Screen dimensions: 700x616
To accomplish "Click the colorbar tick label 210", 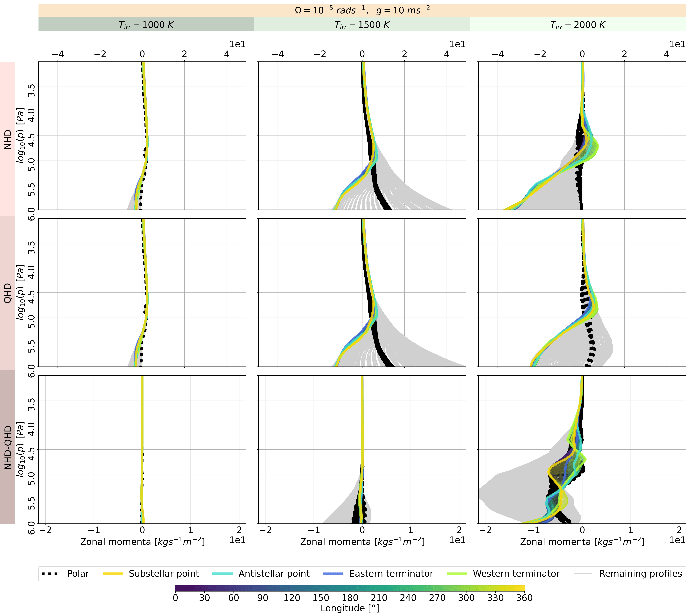I will pyautogui.click(x=379, y=598).
